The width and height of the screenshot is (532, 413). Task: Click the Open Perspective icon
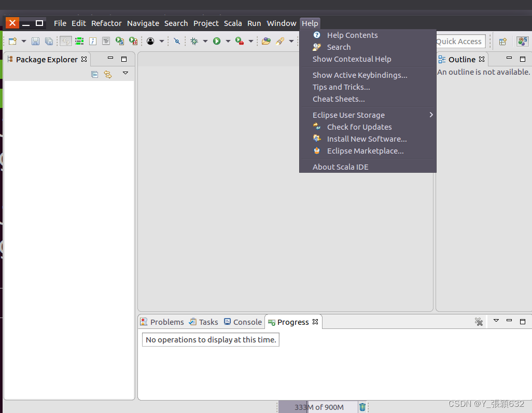click(503, 42)
